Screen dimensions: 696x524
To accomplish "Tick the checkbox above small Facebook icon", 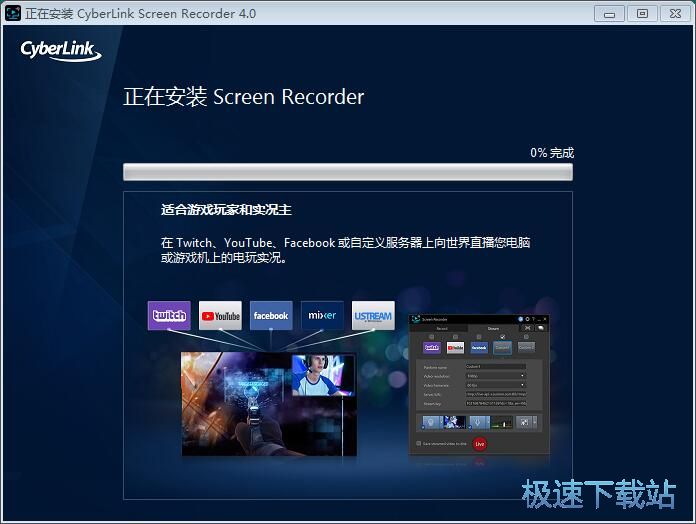I will pos(479,337).
